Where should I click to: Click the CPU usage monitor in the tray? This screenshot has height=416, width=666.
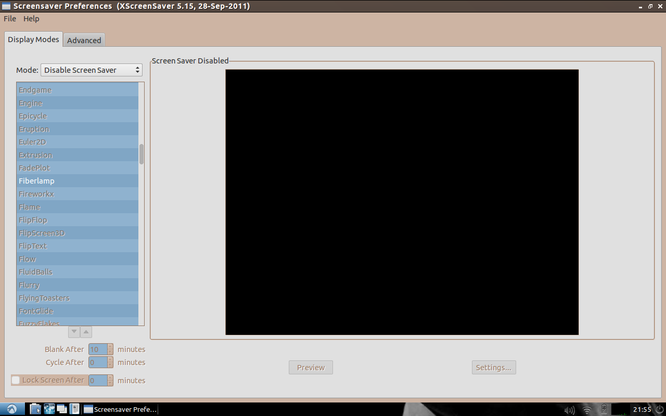click(620, 409)
